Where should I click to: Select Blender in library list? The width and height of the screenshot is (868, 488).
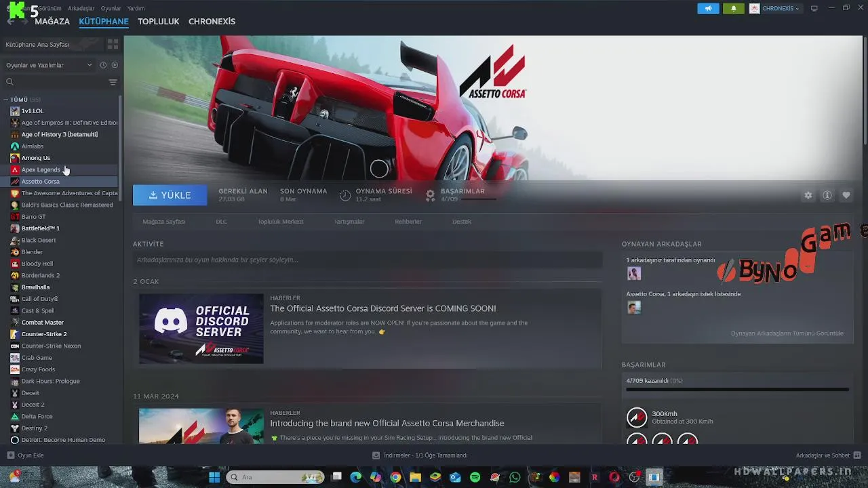[32, 251]
